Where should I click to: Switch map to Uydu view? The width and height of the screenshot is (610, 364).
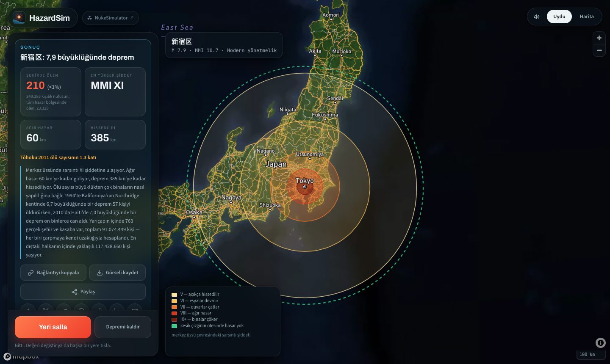[x=559, y=17]
